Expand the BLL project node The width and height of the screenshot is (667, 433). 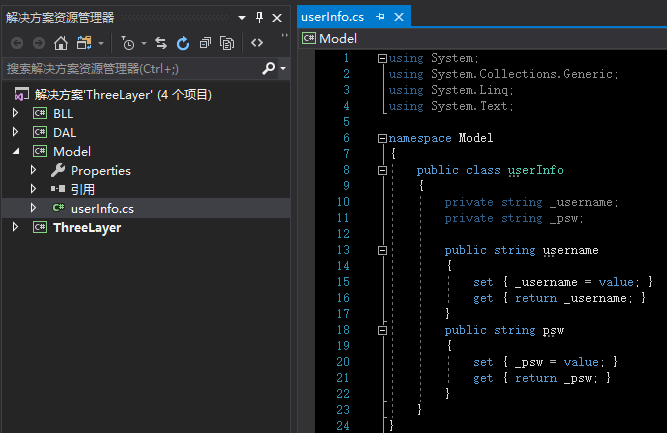[x=15, y=113]
